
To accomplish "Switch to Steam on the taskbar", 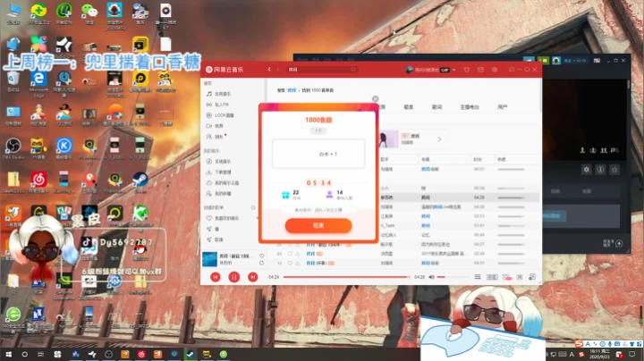I will (191, 354).
